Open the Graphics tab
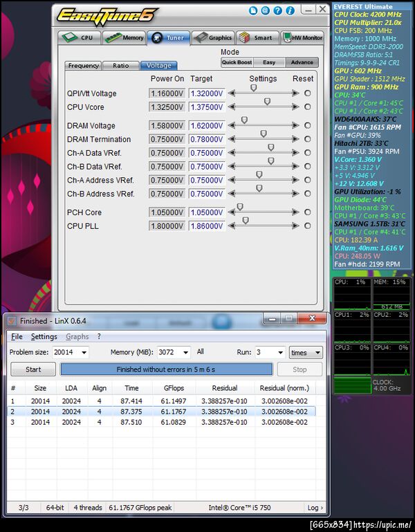This screenshot has height=532, width=415. click(214, 37)
